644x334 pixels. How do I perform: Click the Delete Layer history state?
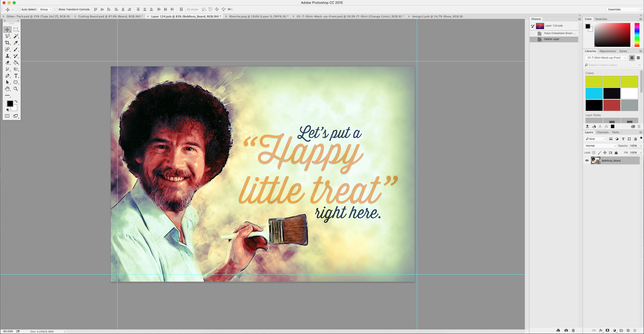tap(551, 39)
